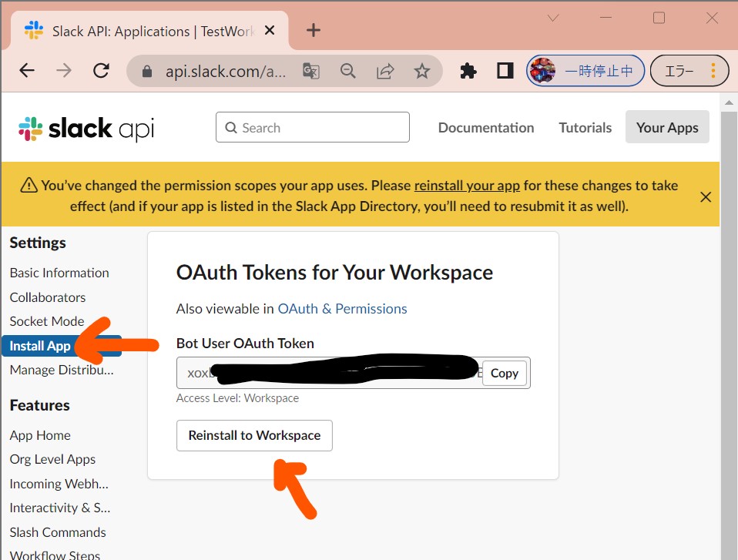738x560 pixels.
Task: Open the Tutorials nav item
Action: [x=585, y=128]
